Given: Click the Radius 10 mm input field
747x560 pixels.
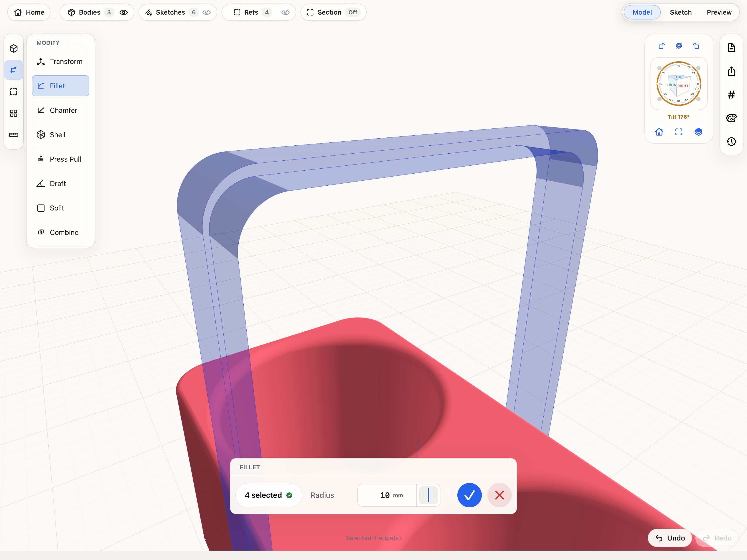Looking at the screenshot, I should [387, 495].
